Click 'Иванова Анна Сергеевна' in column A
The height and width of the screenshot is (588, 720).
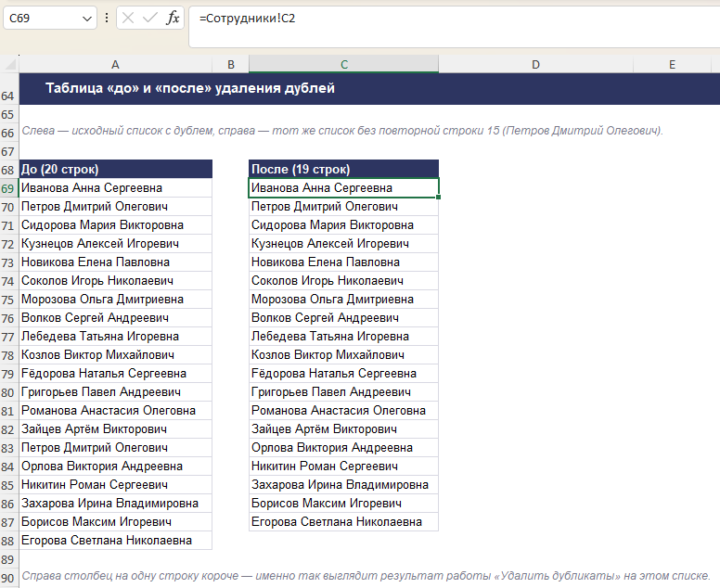coord(115,187)
